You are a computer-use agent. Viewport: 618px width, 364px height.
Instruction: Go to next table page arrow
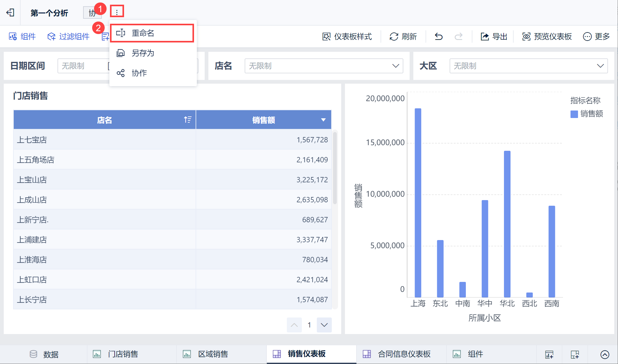tap(324, 325)
